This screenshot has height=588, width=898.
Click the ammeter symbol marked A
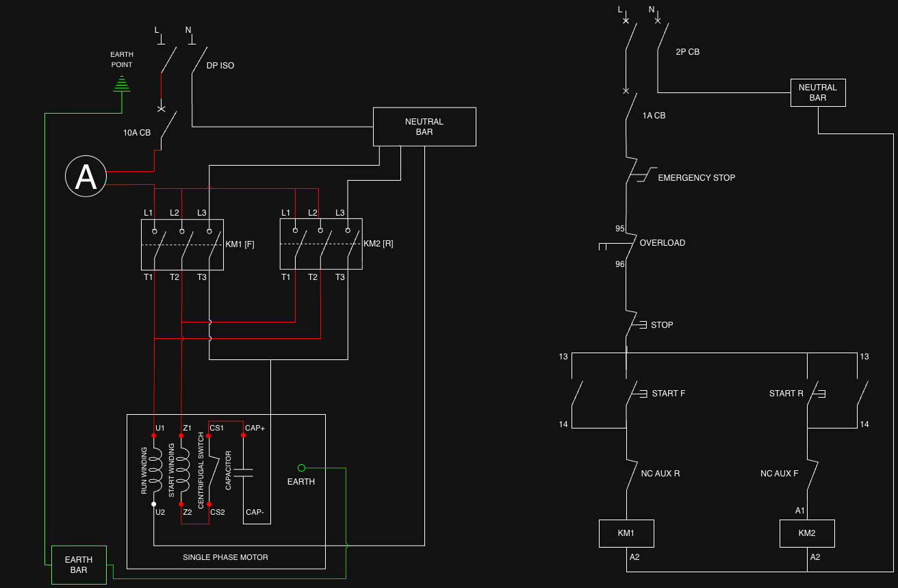point(86,177)
